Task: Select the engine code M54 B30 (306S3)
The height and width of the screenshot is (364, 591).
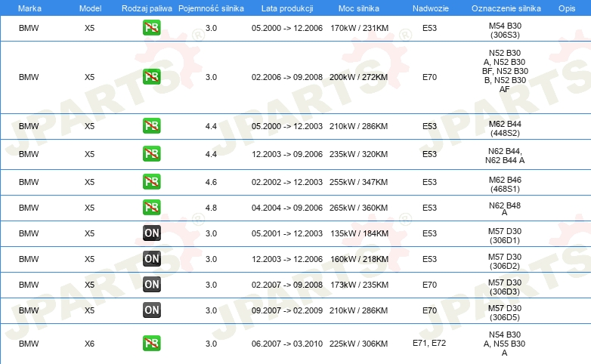Action: coord(505,30)
